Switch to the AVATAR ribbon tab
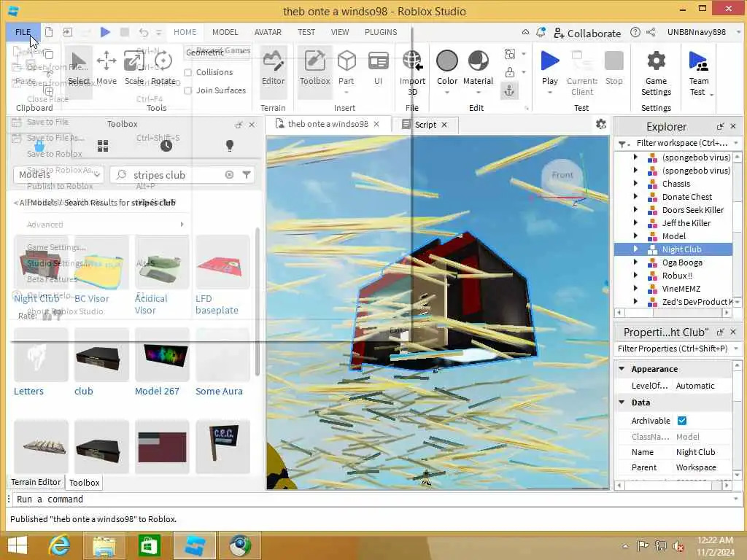The width and height of the screenshot is (747, 560). pos(268,32)
